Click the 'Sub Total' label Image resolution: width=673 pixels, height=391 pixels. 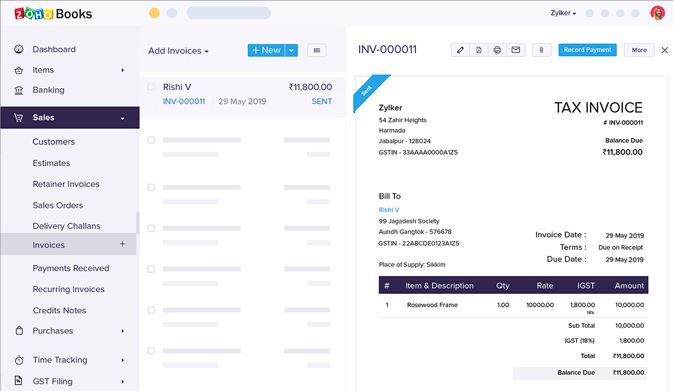(x=582, y=326)
